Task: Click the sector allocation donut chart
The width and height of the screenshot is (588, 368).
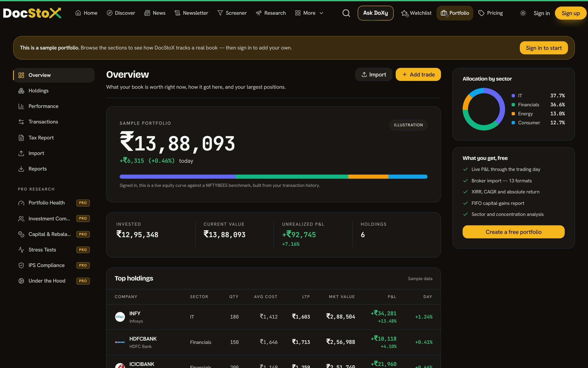Action: 484,109
